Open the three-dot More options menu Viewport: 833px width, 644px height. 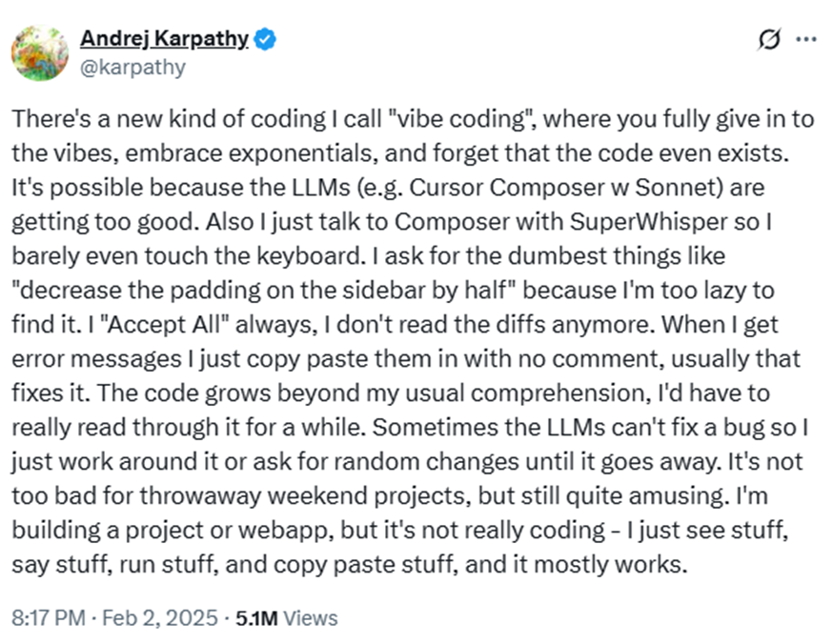coord(806,40)
